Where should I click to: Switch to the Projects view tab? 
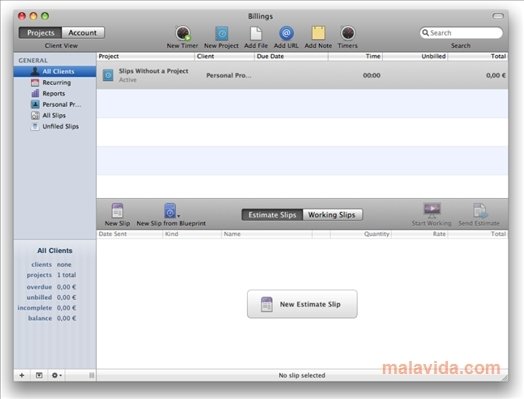pyautogui.click(x=40, y=33)
